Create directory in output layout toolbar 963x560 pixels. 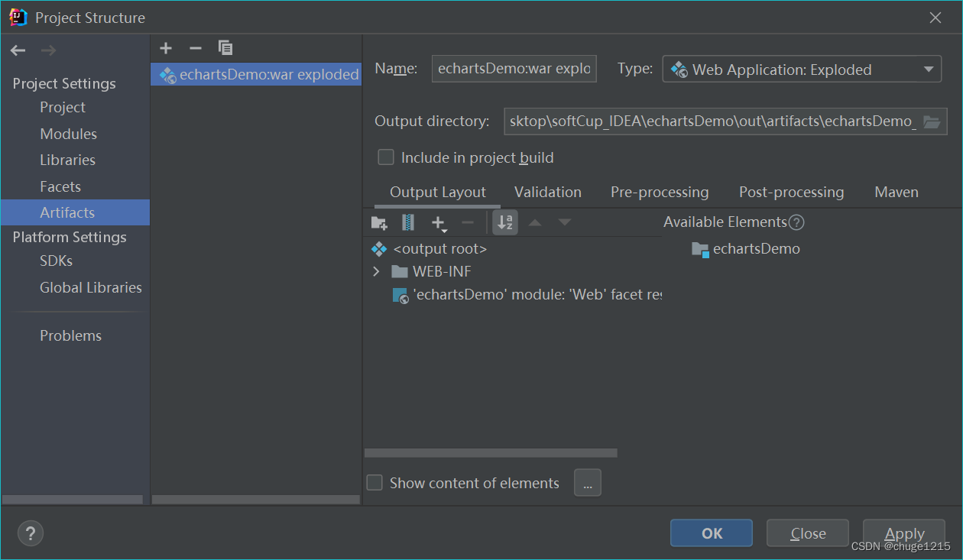(x=379, y=222)
